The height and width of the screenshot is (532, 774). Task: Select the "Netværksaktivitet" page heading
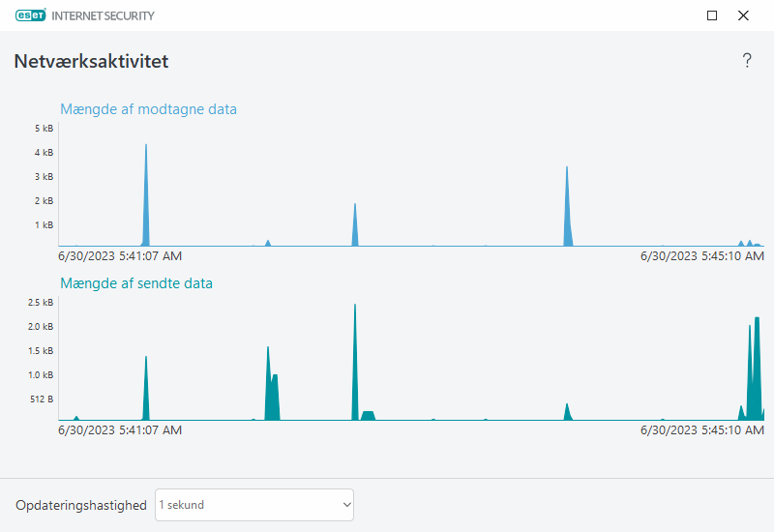pos(91,62)
